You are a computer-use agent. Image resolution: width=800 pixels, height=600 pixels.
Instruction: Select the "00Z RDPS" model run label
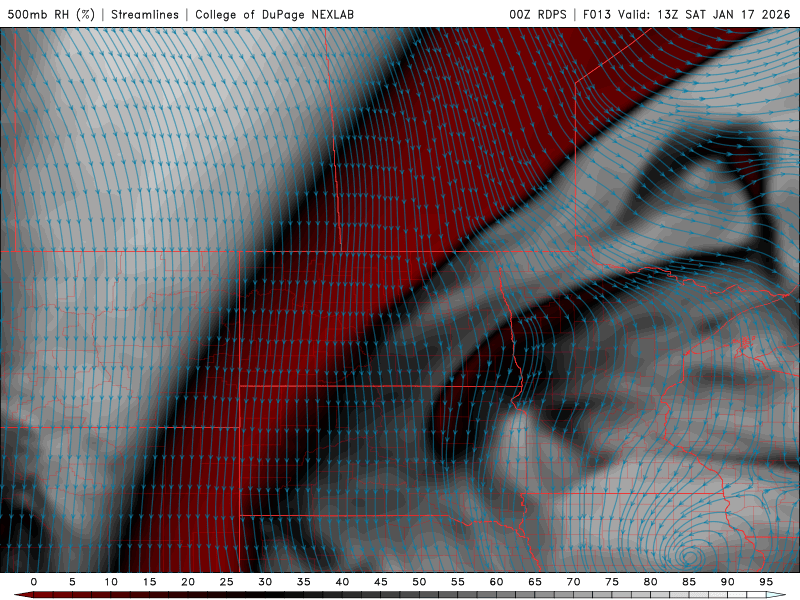click(x=538, y=14)
